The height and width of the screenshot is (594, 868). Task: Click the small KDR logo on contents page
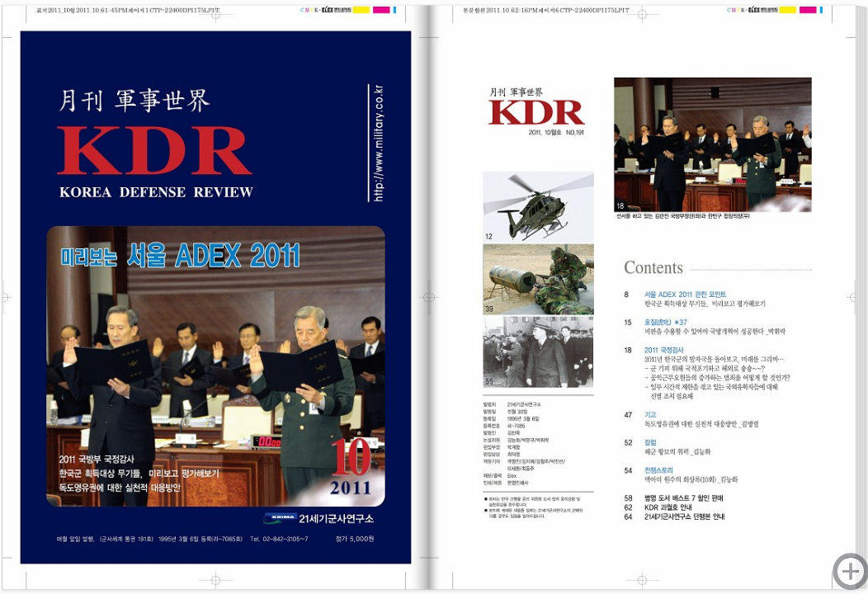(x=536, y=113)
